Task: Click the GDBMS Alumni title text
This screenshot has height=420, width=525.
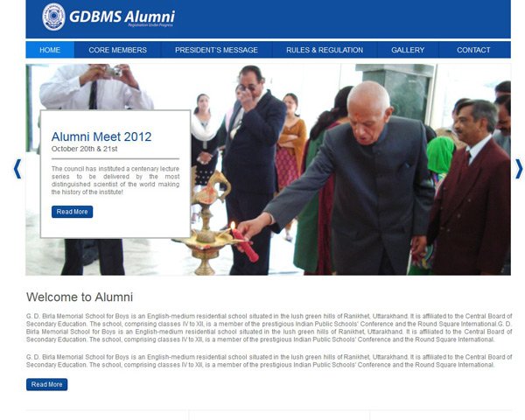Action: [122, 17]
